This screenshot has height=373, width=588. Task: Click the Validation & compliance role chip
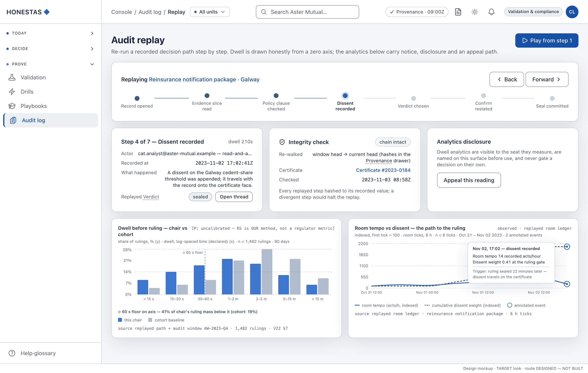tap(533, 12)
